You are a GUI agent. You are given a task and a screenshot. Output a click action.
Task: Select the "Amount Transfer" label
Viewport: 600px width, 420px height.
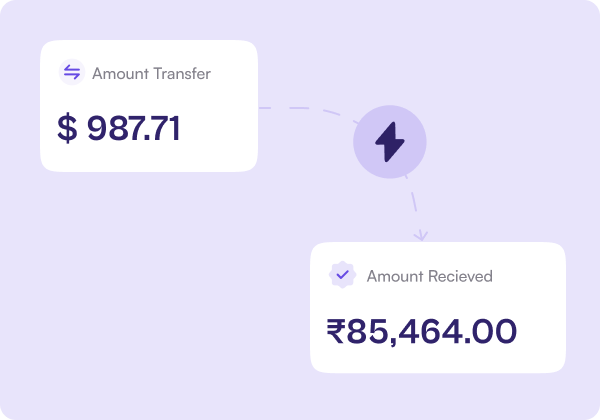tap(151, 73)
